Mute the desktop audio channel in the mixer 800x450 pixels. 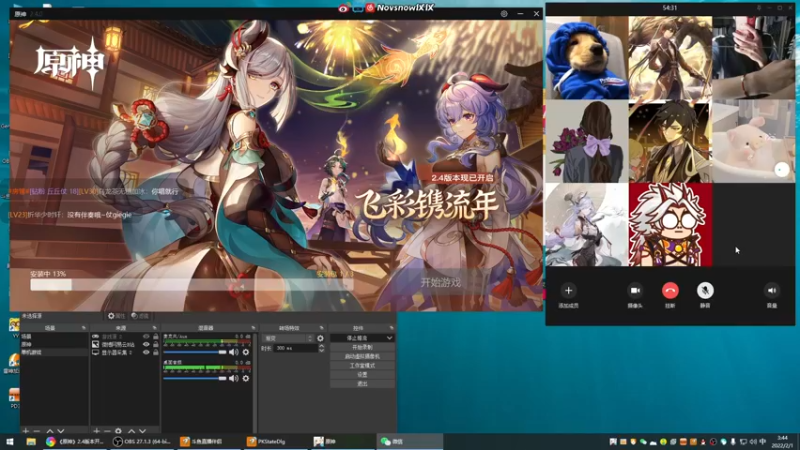pos(234,378)
